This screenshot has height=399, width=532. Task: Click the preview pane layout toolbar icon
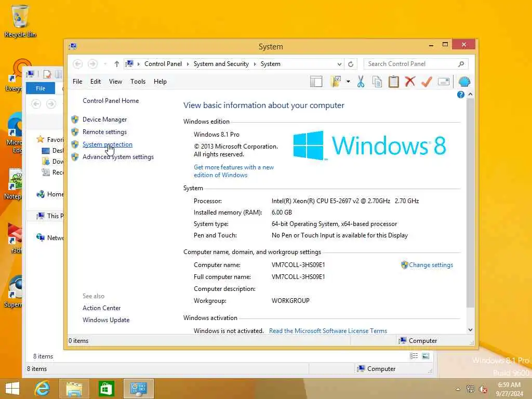316,82
